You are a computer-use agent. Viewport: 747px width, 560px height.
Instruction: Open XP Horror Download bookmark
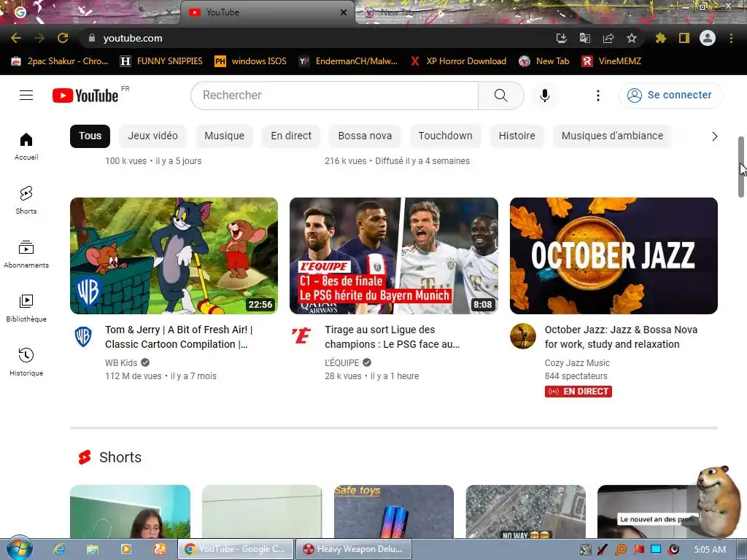(x=458, y=61)
